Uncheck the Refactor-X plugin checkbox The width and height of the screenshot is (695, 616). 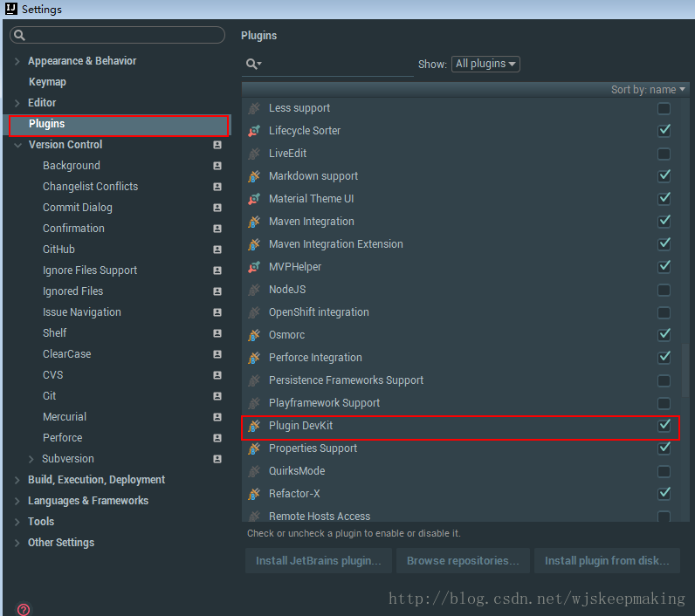click(664, 493)
